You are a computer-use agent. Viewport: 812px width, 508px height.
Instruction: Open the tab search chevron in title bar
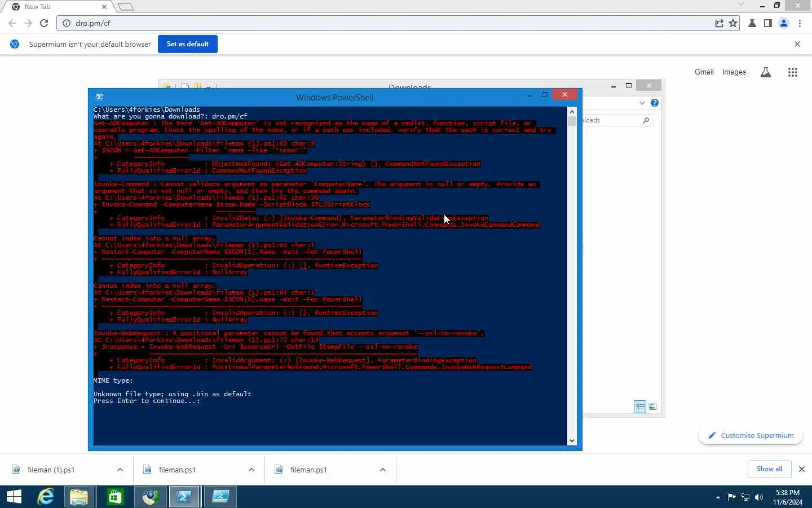coord(741,5)
